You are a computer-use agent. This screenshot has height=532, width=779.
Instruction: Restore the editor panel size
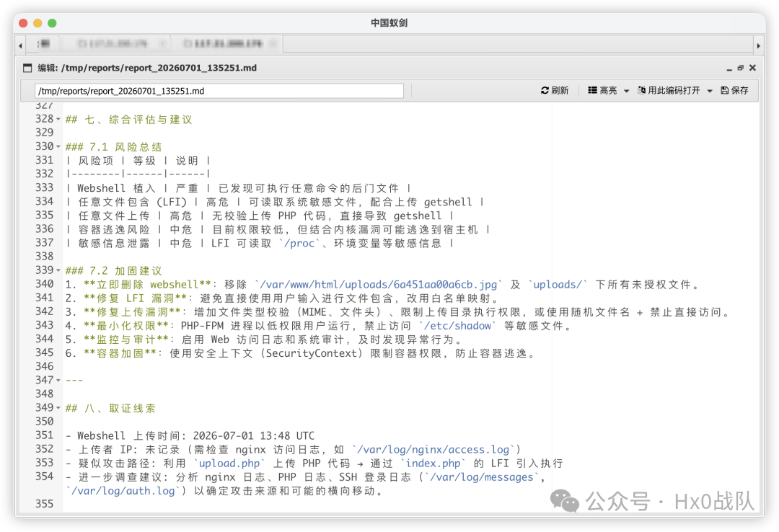coord(740,68)
